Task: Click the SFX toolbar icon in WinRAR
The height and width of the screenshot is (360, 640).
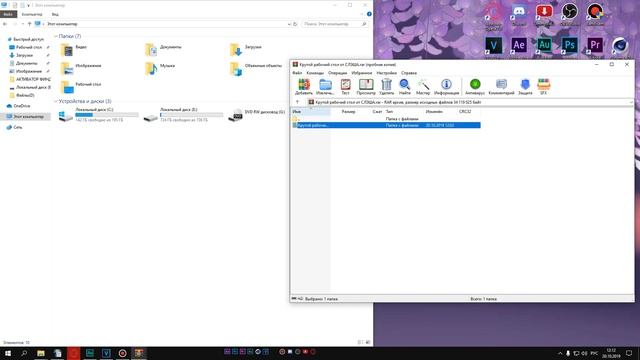Action: click(544, 87)
